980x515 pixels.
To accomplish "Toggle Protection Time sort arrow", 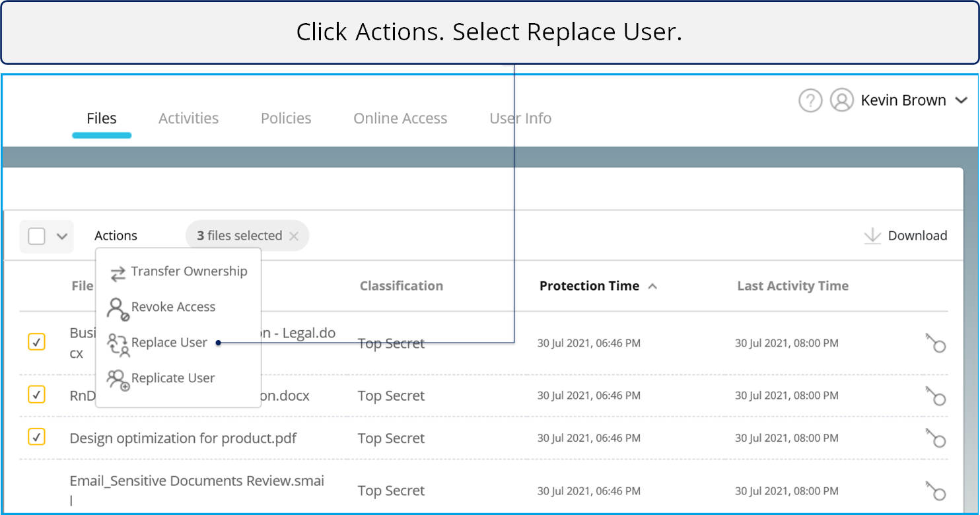I will tap(652, 287).
